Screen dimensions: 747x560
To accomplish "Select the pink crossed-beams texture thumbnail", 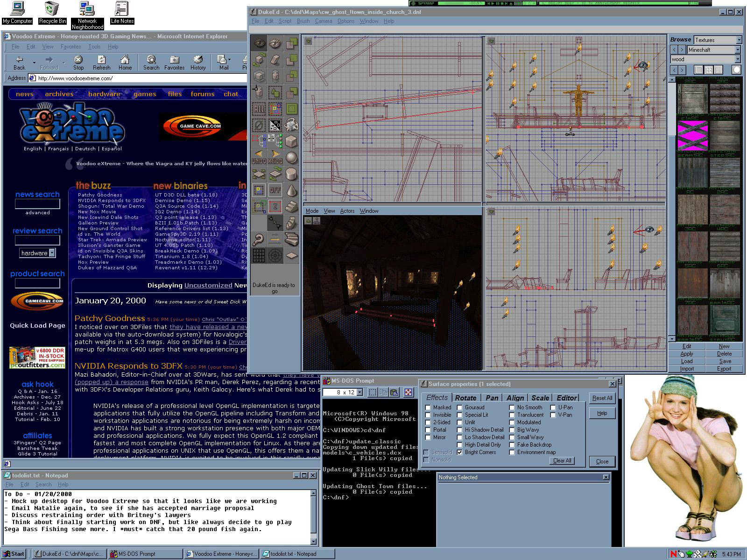I will point(692,136).
